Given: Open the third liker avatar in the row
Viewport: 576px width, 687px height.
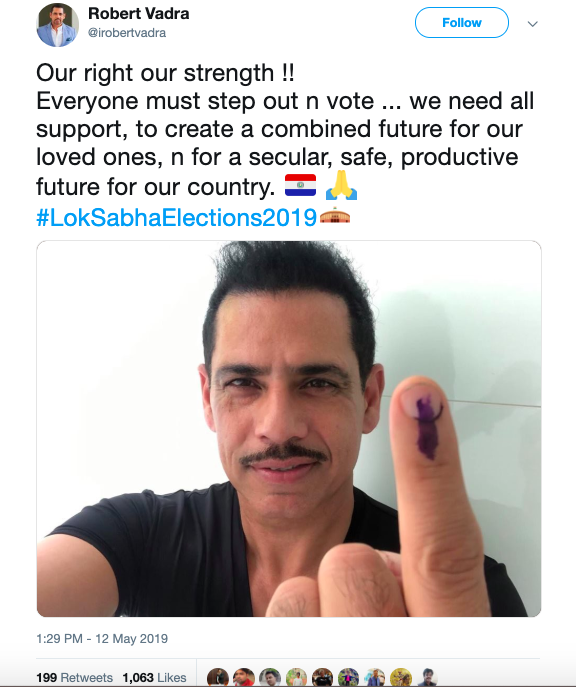Looking at the screenshot, I should pyautogui.click(x=270, y=678).
